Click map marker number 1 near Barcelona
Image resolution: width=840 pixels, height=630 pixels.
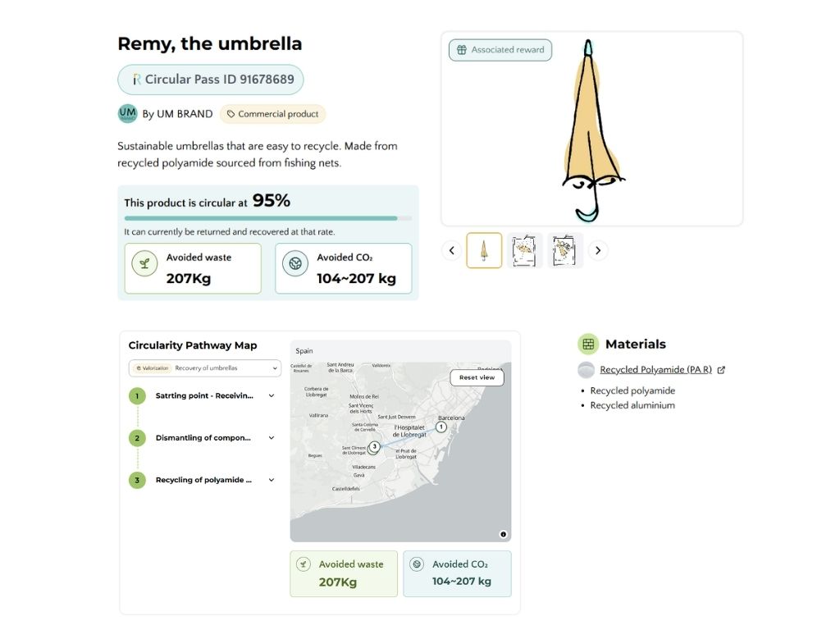point(441,427)
